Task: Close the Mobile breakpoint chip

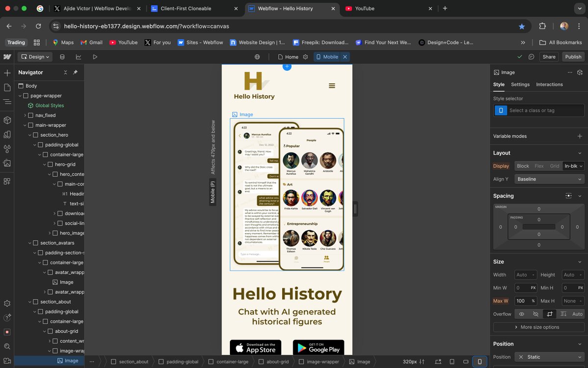Action: click(345, 57)
